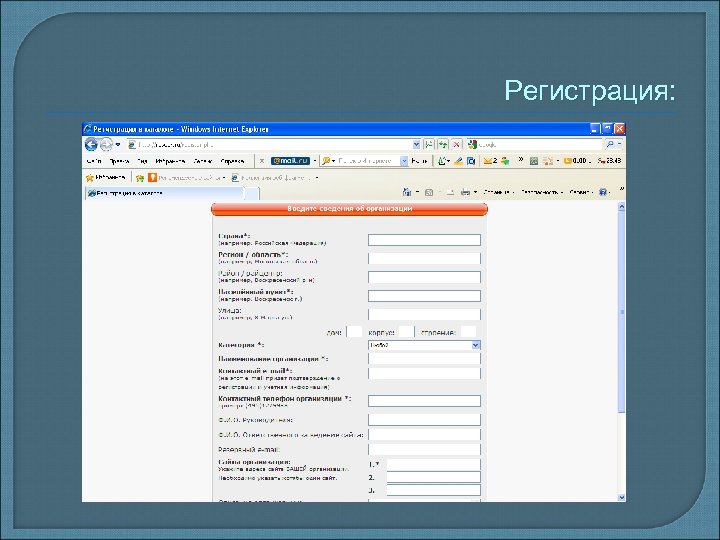
Task: Click the Найти search button
Action: [x=419, y=161]
